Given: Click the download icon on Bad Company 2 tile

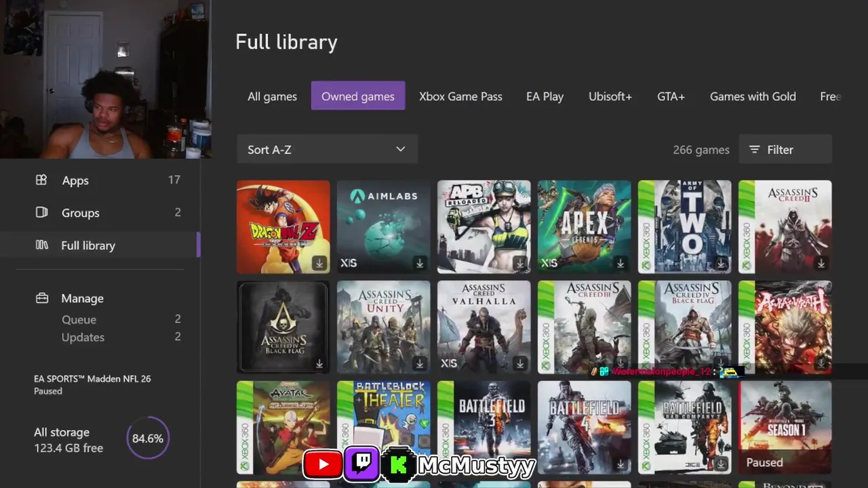Looking at the screenshot, I should (721, 464).
